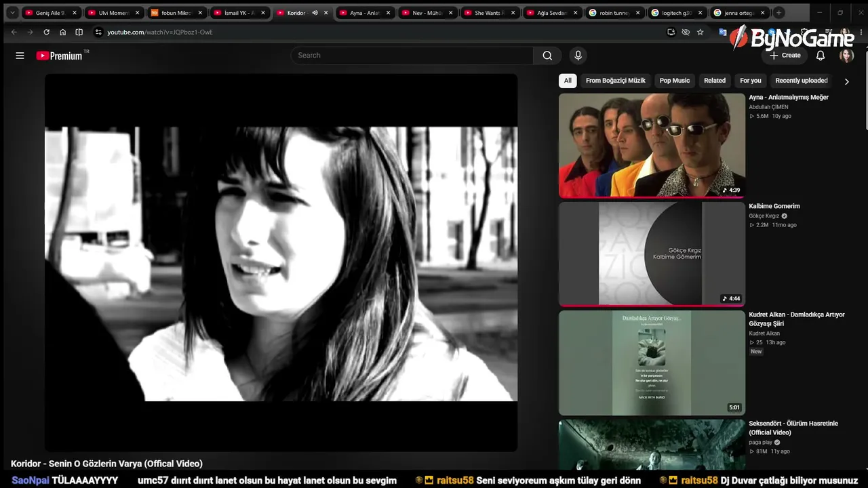Click the Create button
Viewport: 868px width, 488px height.
(785, 56)
